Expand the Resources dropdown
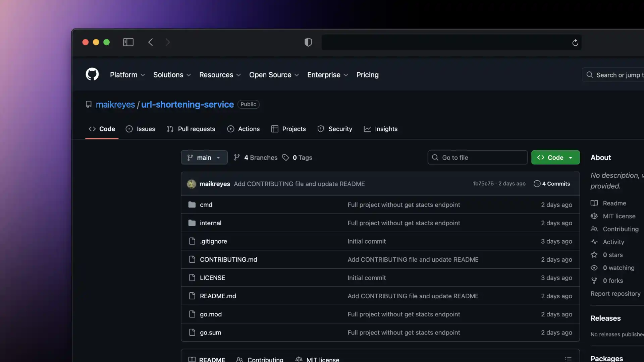 tap(220, 75)
